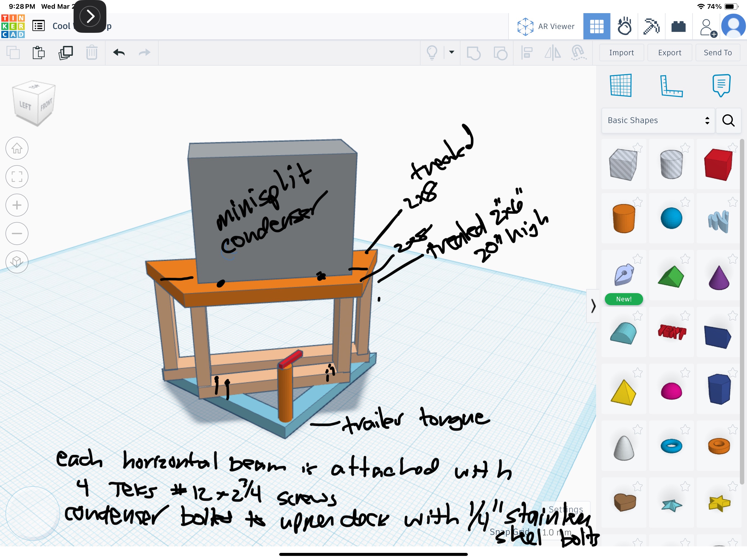The height and width of the screenshot is (560, 747).
Task: Undo last action with back arrow
Action: [x=119, y=52]
